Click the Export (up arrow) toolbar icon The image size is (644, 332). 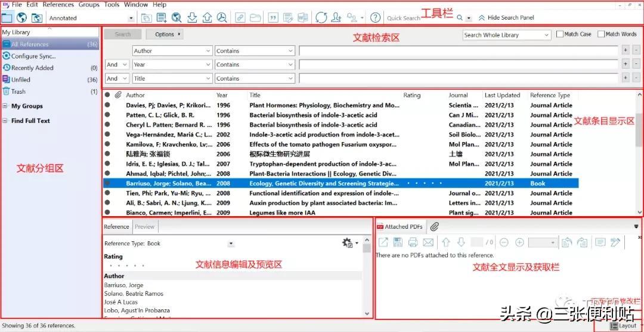point(207,18)
